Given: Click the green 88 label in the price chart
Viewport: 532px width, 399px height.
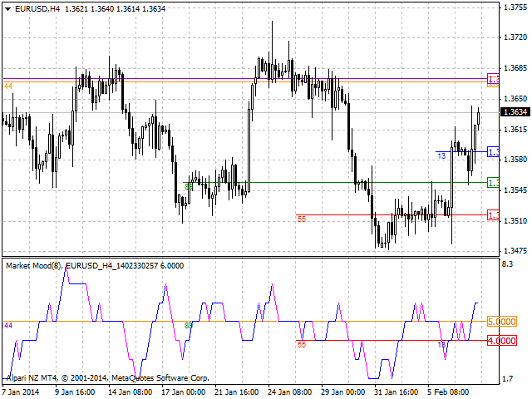Looking at the screenshot, I should [189, 186].
